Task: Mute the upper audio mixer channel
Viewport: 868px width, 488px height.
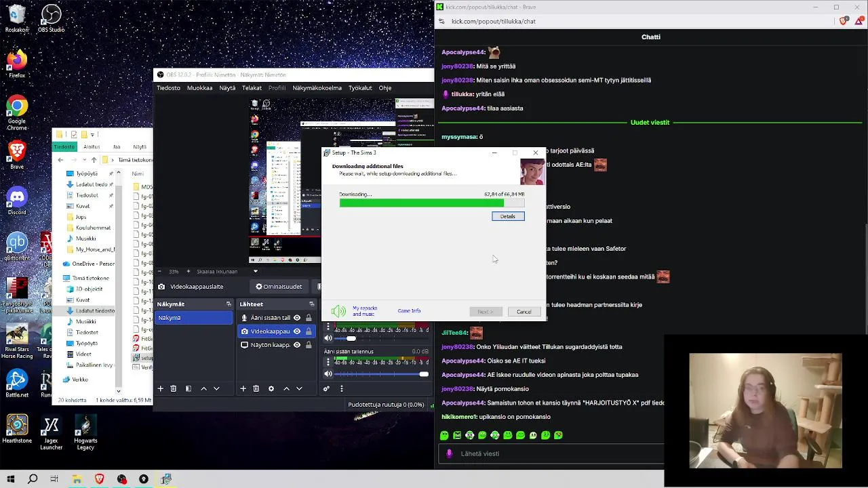Action: 328,338
